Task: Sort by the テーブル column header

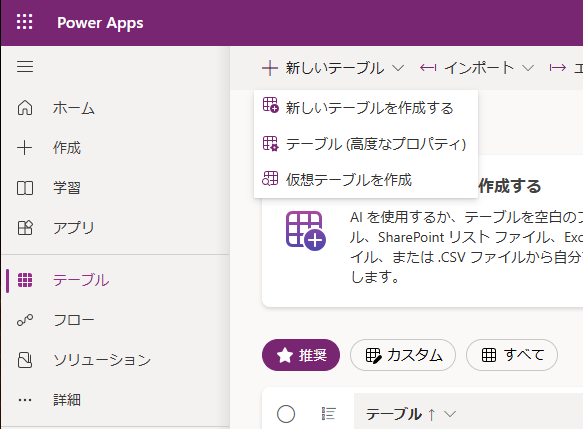Action: (394, 414)
